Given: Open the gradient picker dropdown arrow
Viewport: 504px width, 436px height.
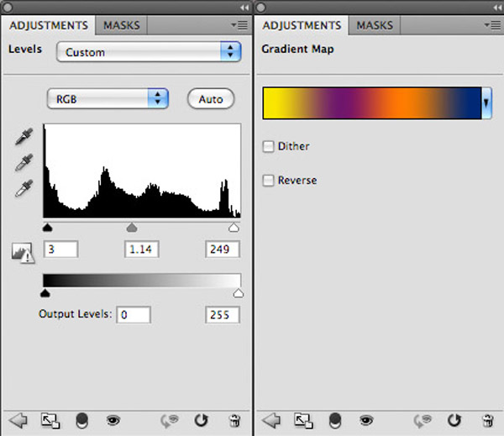Looking at the screenshot, I should point(486,102).
